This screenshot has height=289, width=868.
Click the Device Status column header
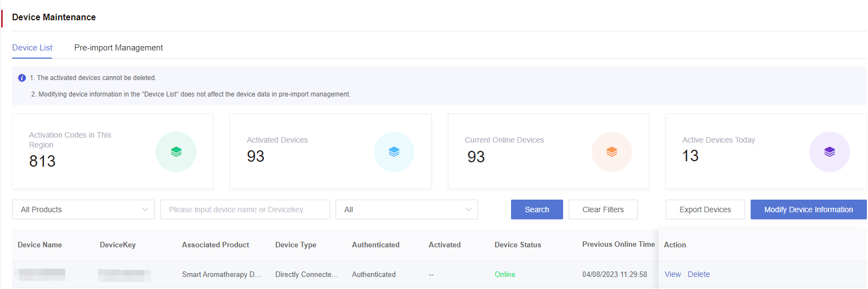518,245
